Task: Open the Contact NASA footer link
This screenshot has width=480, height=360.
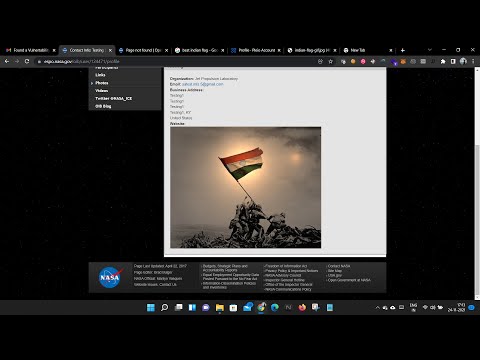Action: 339,266
